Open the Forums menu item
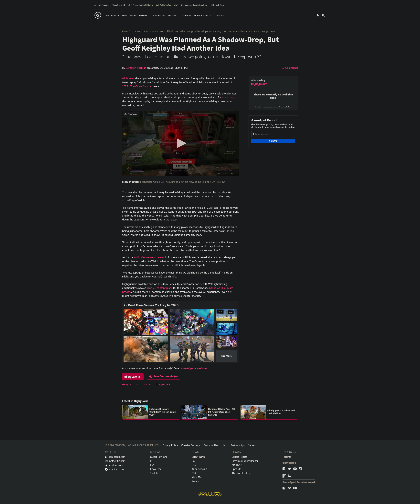Image resolution: width=420 pixels, height=504 pixels. click(220, 16)
